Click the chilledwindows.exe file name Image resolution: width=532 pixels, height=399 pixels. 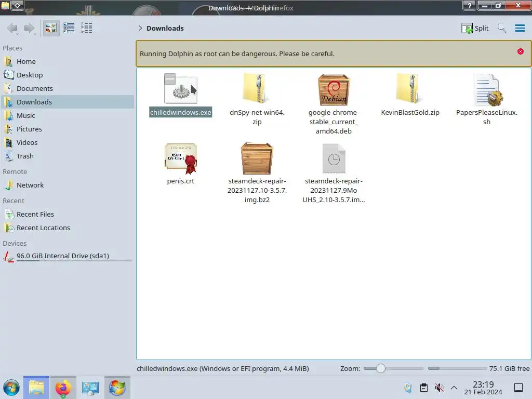coord(180,112)
